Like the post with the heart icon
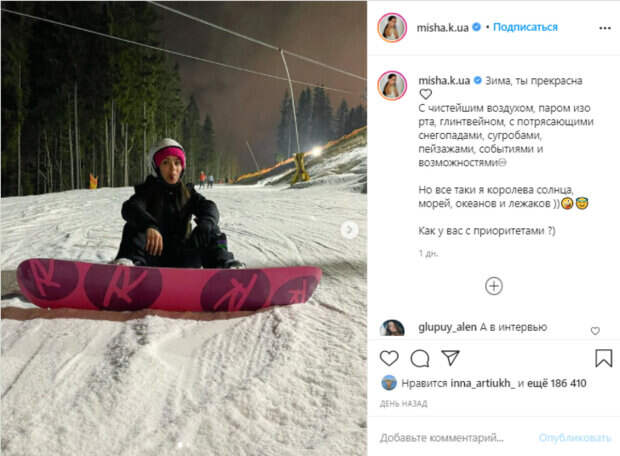620x456 pixels. 389,358
